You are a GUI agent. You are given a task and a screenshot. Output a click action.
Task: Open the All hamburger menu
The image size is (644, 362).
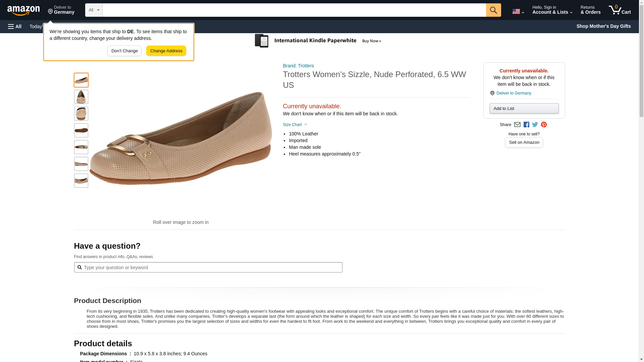point(15,26)
